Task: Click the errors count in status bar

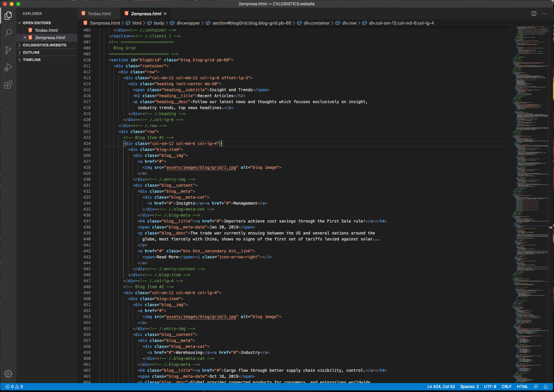Action: point(10,387)
